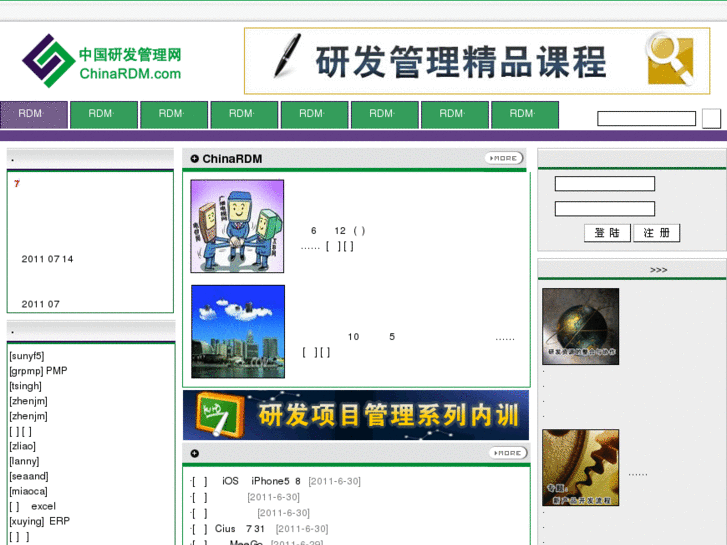The width and height of the screenshot is (727, 545).
Task: Open the [sunyf5] post link
Action: coord(27,356)
